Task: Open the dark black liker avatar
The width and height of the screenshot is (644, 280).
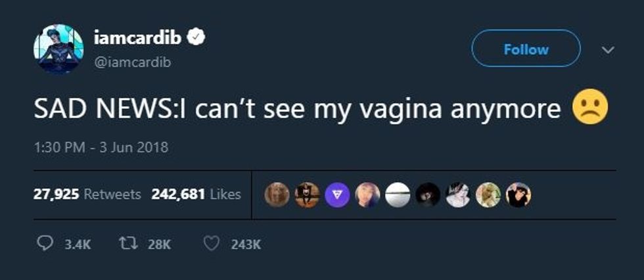Action: pyautogui.click(x=428, y=195)
